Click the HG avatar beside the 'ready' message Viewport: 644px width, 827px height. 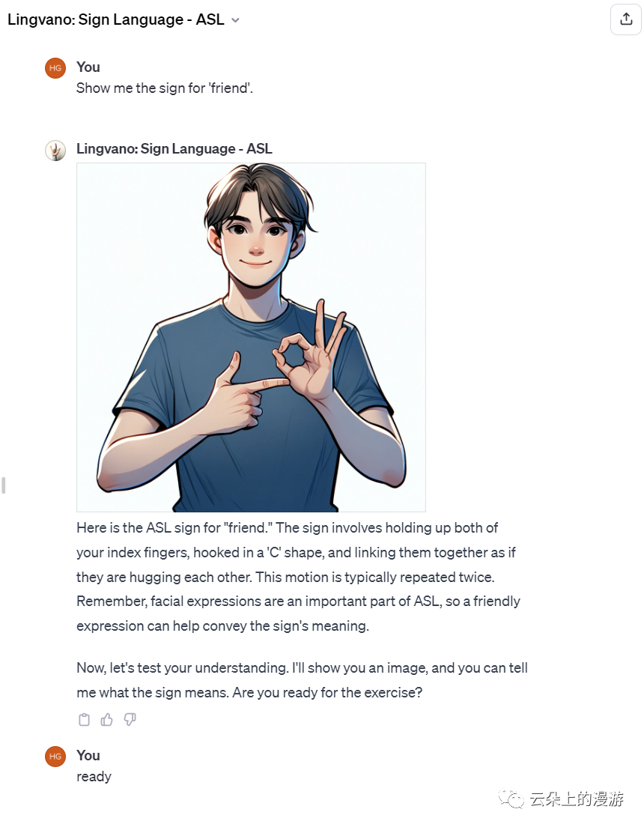55,757
